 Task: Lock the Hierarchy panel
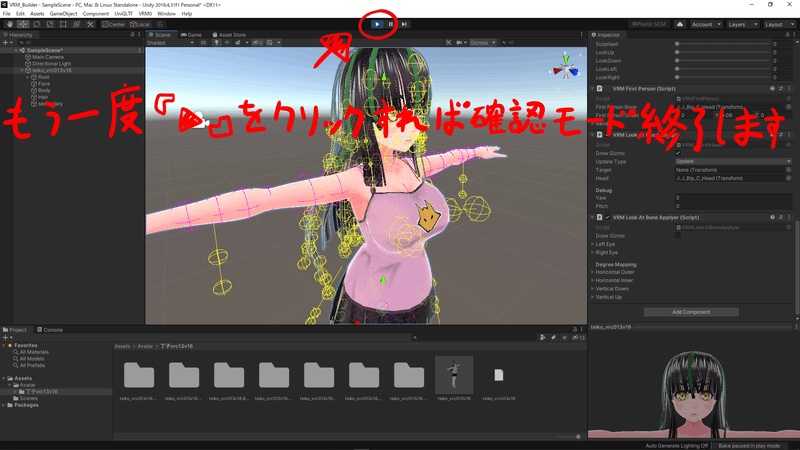coord(133,35)
